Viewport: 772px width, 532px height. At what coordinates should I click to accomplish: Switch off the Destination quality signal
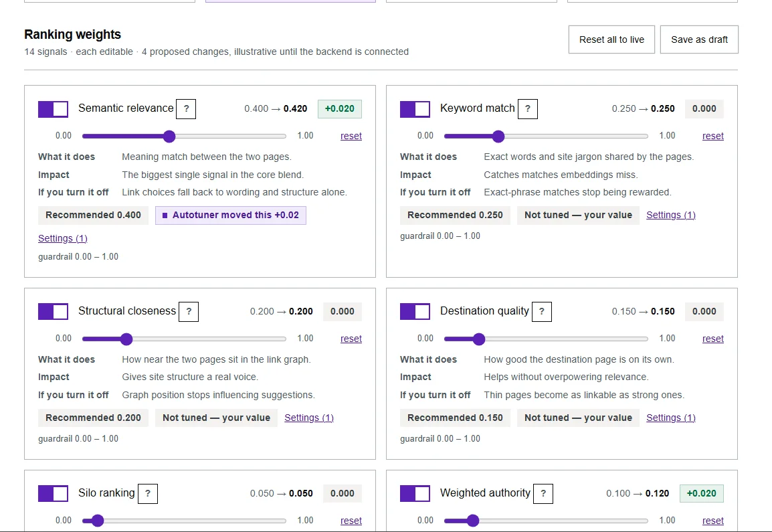pos(415,312)
